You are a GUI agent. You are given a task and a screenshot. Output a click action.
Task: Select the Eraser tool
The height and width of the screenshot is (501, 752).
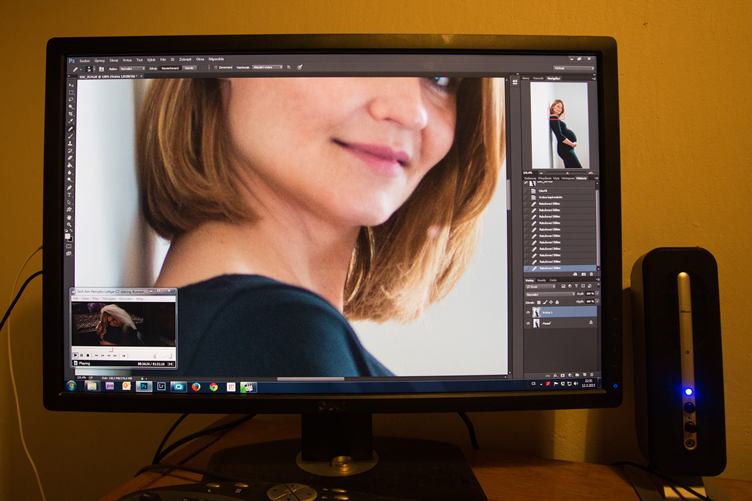pyautogui.click(x=70, y=158)
